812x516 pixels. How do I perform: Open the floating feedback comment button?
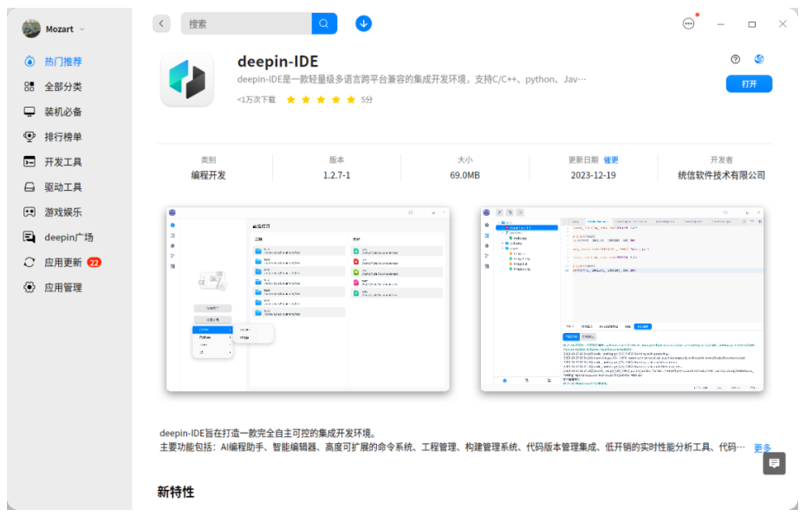(x=774, y=463)
